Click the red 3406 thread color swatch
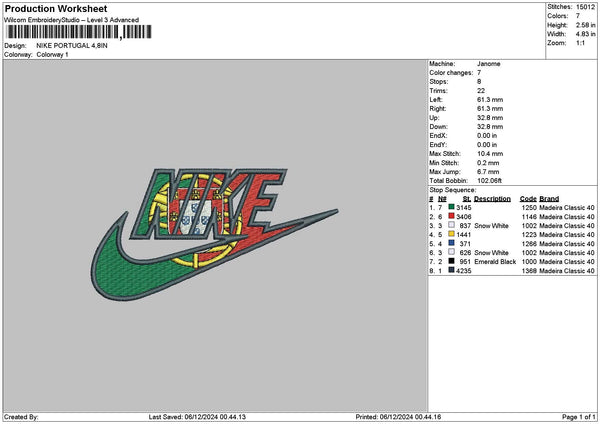 pos(452,216)
